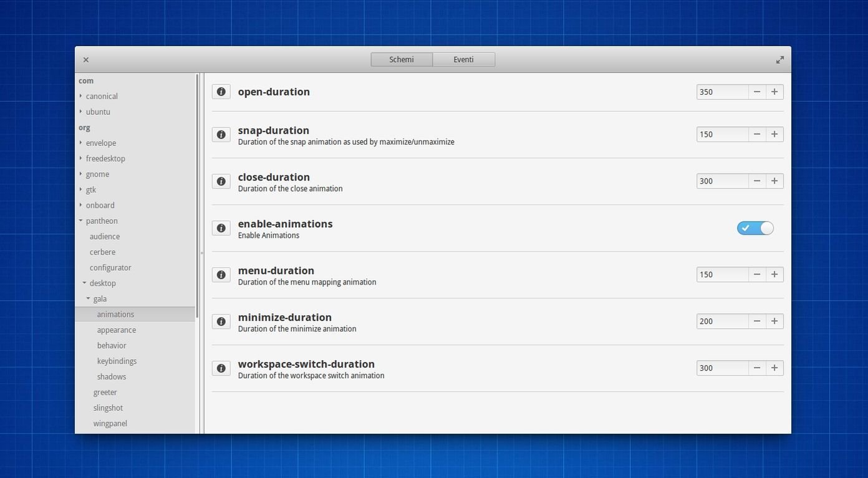Open info icon next to close-duration

tap(221, 182)
